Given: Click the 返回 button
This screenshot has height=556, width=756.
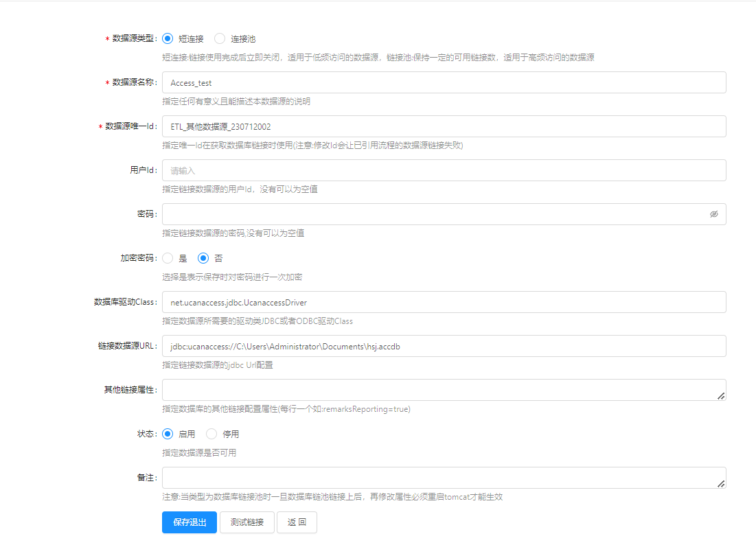Looking at the screenshot, I should [297, 522].
